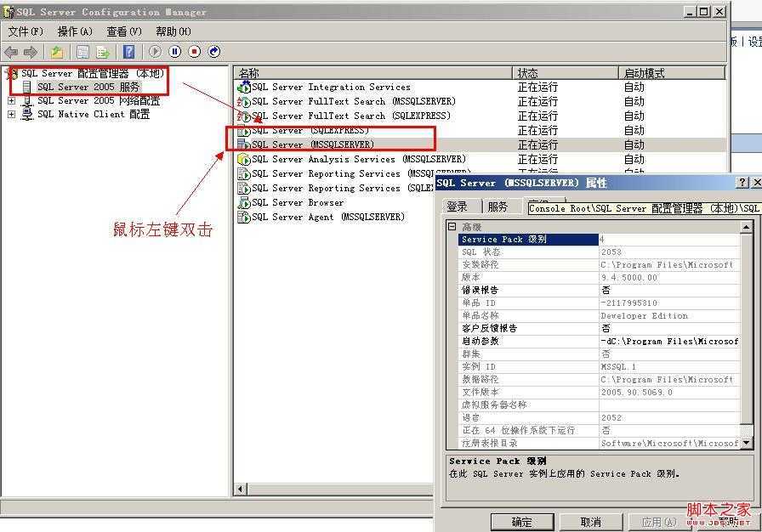
Task: Open the 查看(V) menu
Action: pyautogui.click(x=124, y=31)
